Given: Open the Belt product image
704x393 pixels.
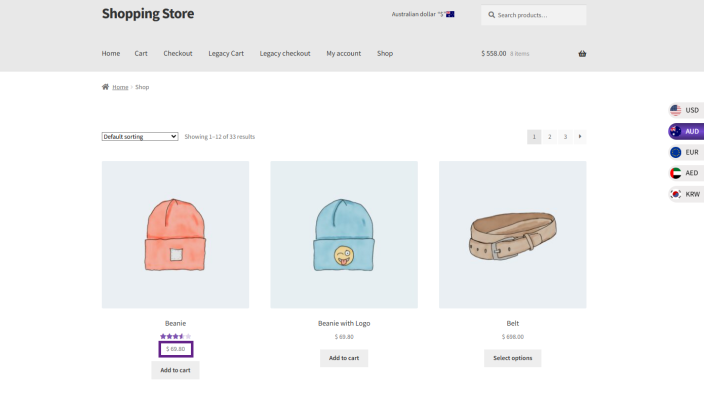Looking at the screenshot, I should (x=512, y=234).
